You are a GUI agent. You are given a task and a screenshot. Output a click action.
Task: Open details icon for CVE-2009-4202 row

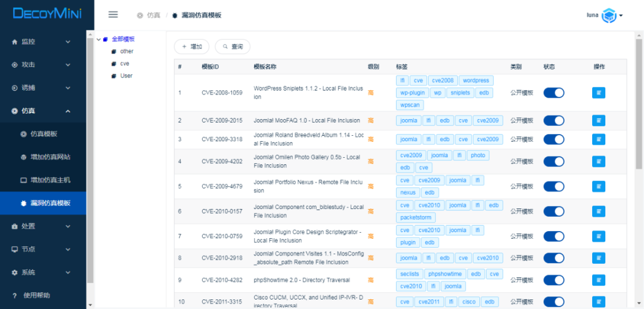pos(599,161)
